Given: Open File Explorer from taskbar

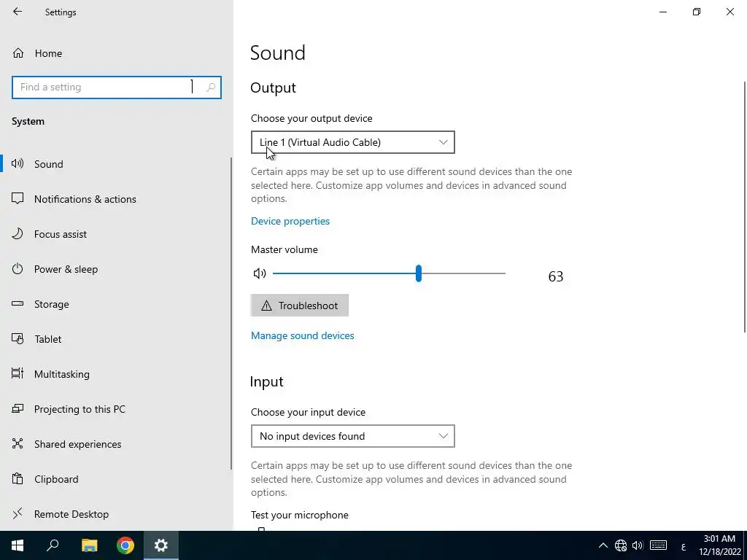Looking at the screenshot, I should click(89, 545).
